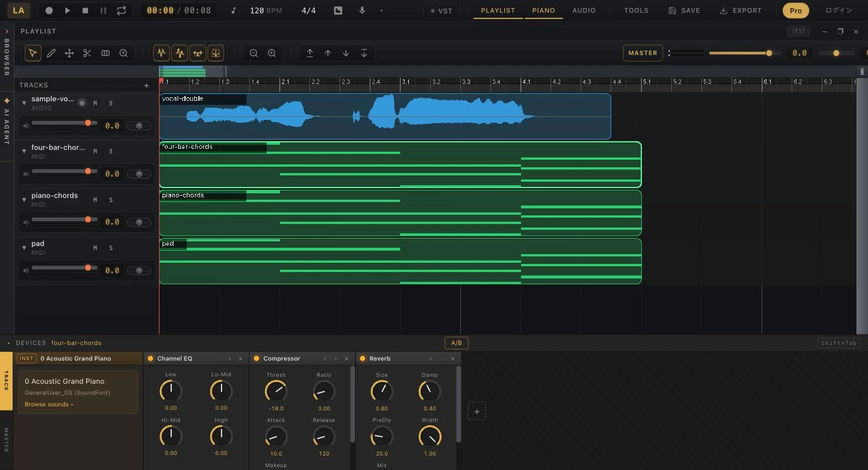The image size is (868, 470).
Task: Click the SAVE button
Action: click(684, 10)
